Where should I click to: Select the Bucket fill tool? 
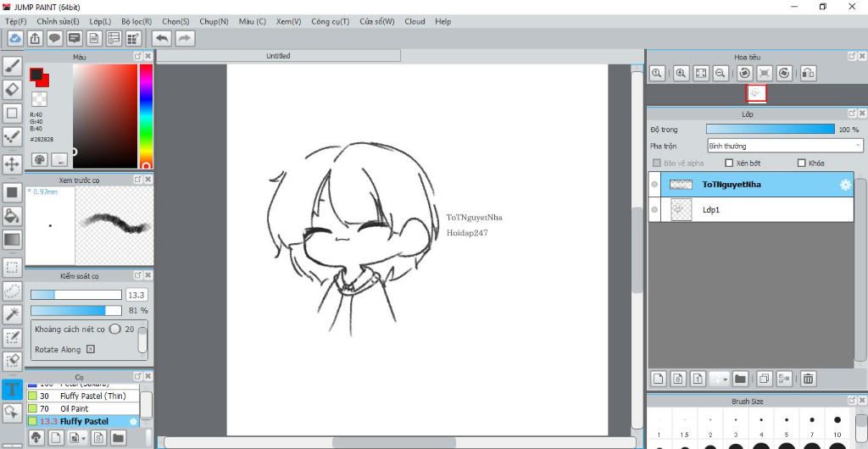pos(12,216)
